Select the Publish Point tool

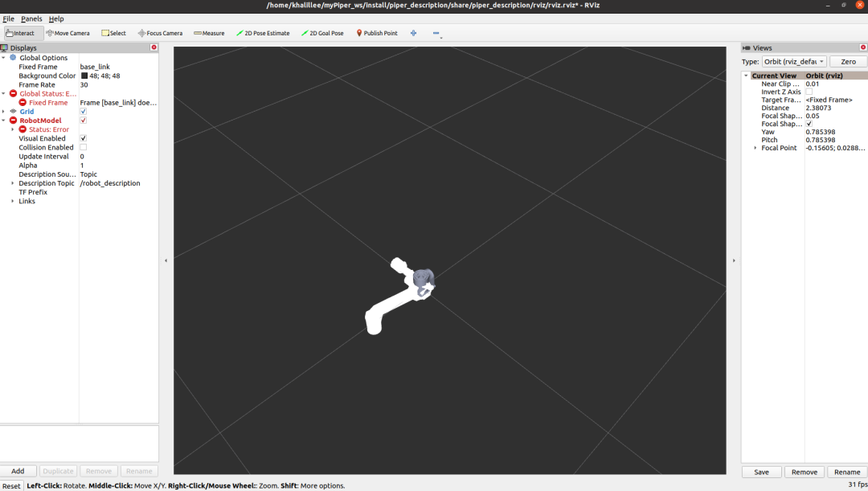[x=377, y=33]
